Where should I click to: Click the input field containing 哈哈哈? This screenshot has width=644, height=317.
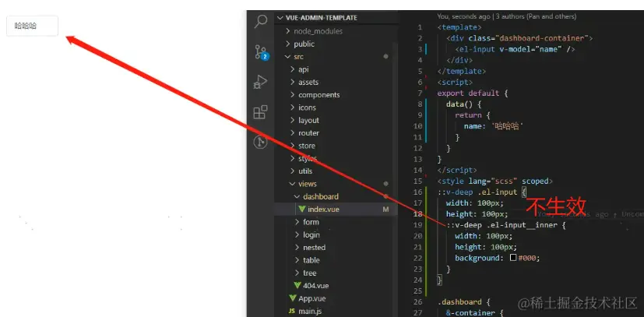[x=33, y=26]
